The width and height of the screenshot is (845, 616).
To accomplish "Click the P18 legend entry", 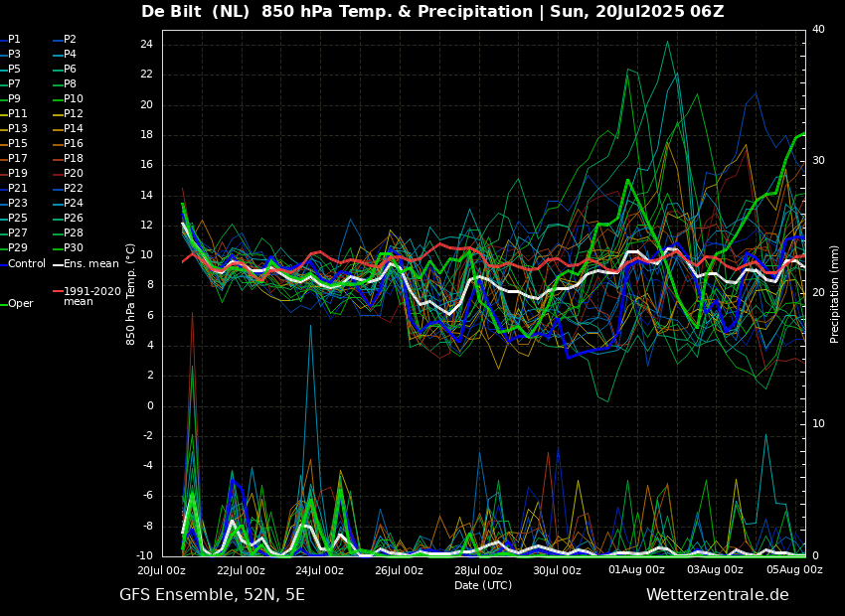I will click(x=68, y=158).
